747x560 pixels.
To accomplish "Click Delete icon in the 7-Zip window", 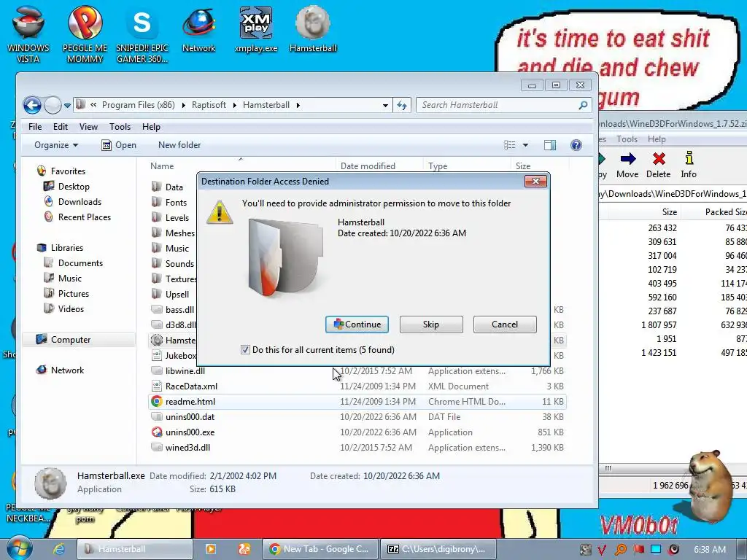I will tap(659, 166).
